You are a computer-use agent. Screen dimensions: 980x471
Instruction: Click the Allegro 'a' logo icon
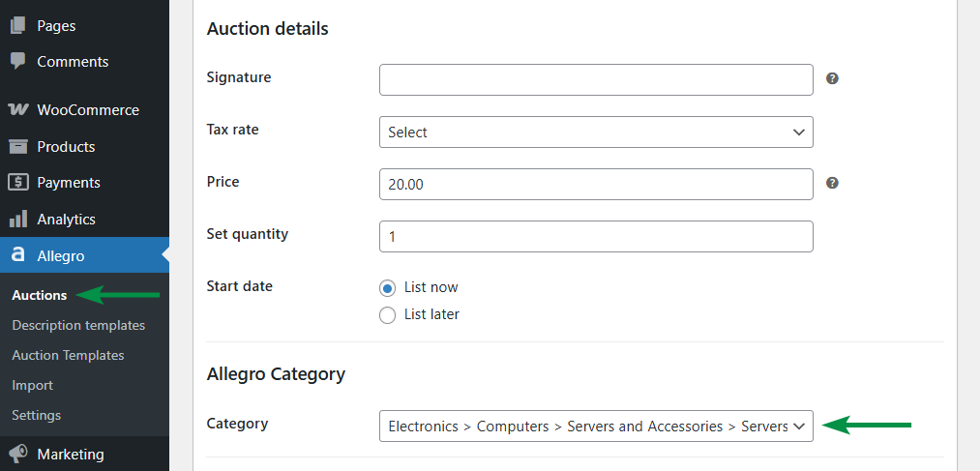[18, 255]
